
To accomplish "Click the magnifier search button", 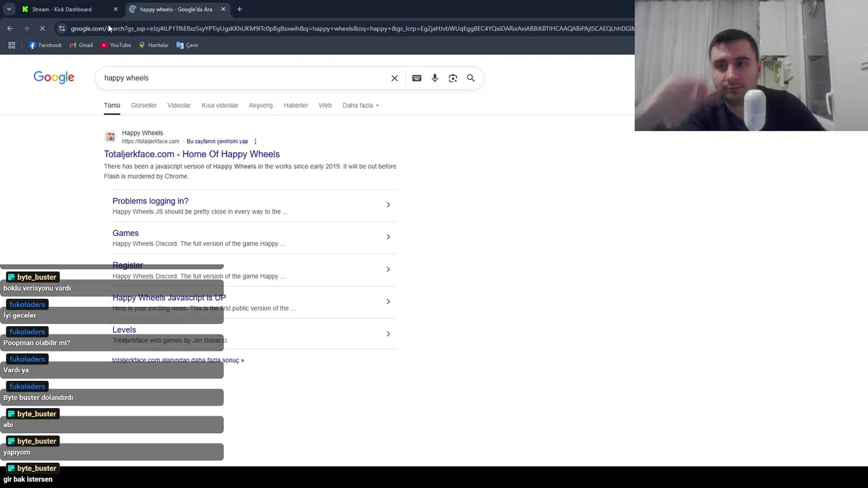I will coord(471,78).
